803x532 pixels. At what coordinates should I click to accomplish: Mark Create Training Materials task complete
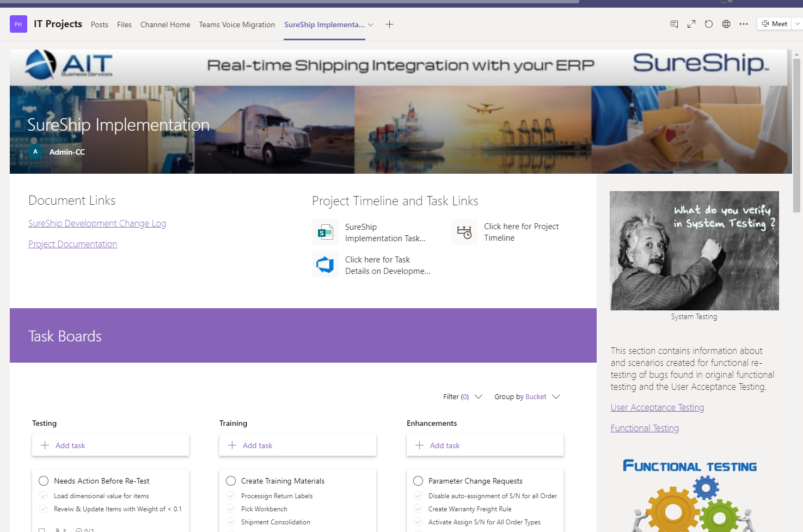[231, 481]
